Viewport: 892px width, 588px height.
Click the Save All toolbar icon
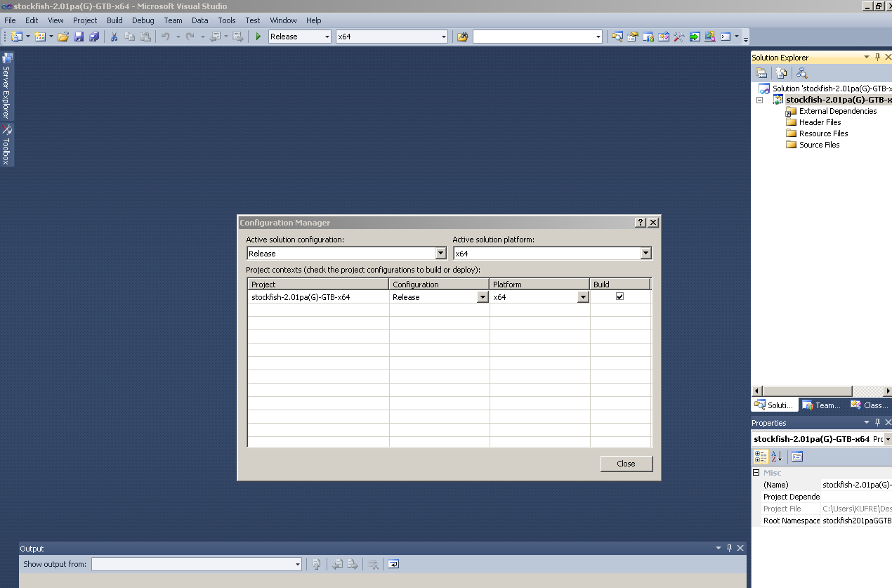click(94, 37)
